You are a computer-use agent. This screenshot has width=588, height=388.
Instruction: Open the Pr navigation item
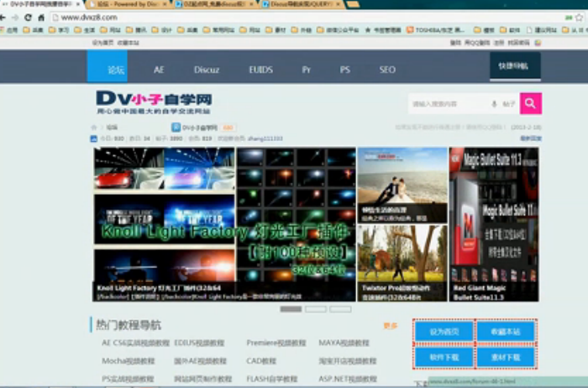click(307, 70)
